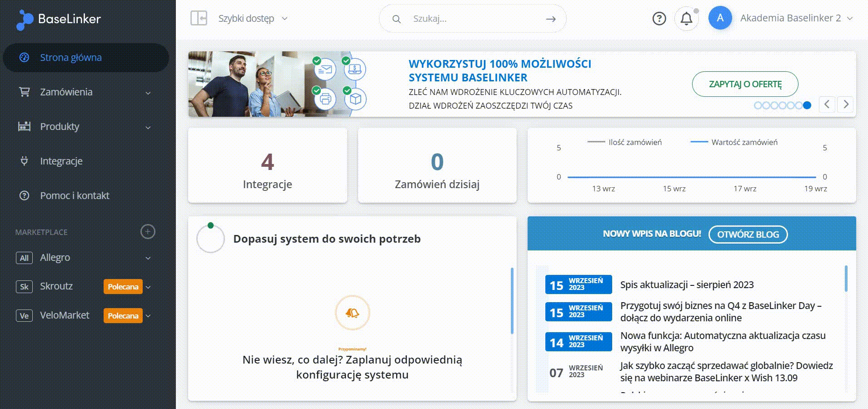This screenshot has width=868, height=409.
Task: Click Dopasuj system do swoich potrzeb heading
Action: pos(327,239)
